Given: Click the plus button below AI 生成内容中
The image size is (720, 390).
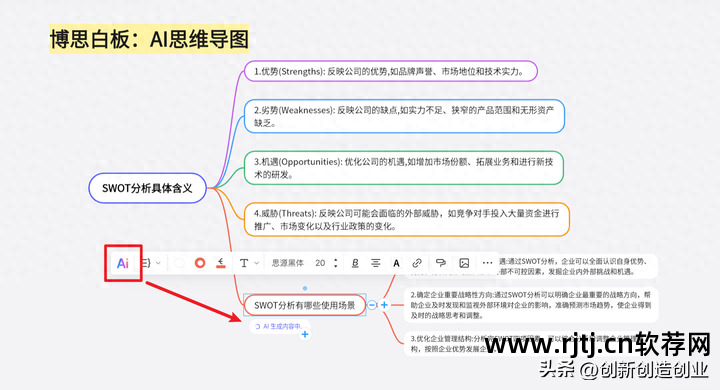Looking at the screenshot, I should (x=305, y=334).
